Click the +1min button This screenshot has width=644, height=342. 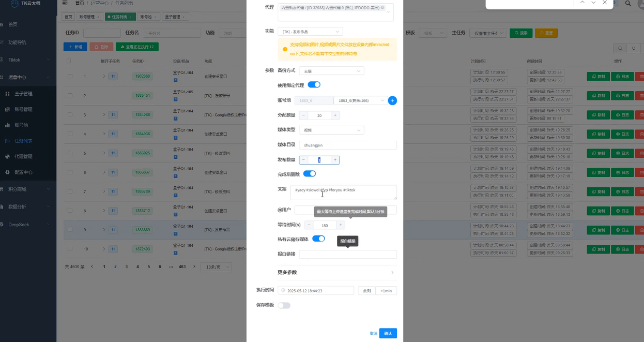[386, 291]
